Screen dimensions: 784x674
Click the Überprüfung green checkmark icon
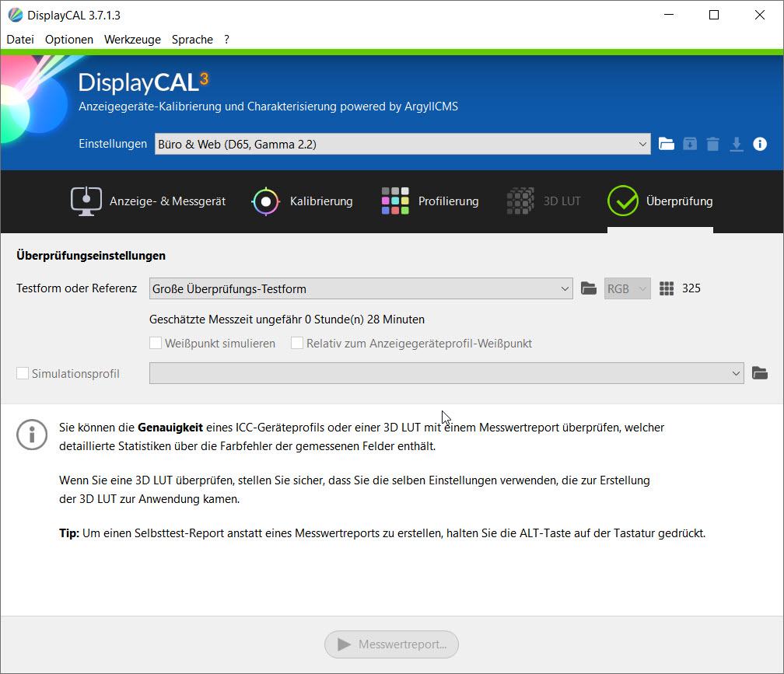(x=622, y=201)
